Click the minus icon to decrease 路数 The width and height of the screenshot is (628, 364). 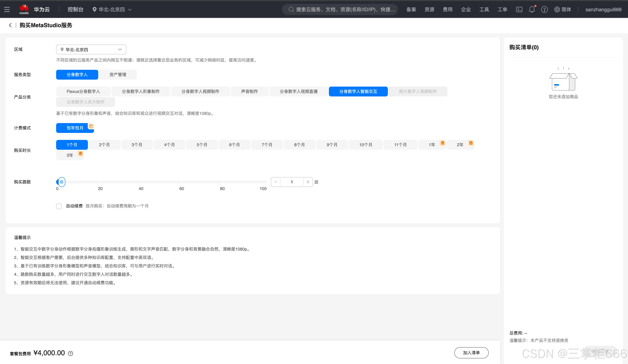click(x=276, y=182)
